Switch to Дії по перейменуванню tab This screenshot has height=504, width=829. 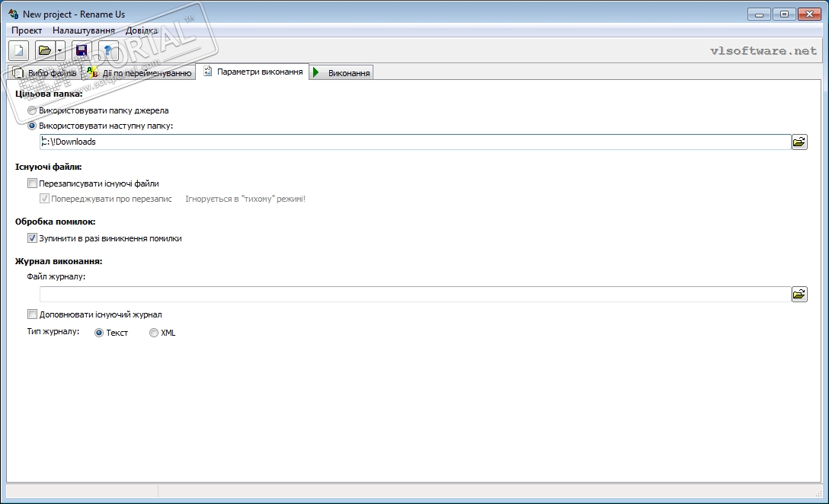click(139, 73)
